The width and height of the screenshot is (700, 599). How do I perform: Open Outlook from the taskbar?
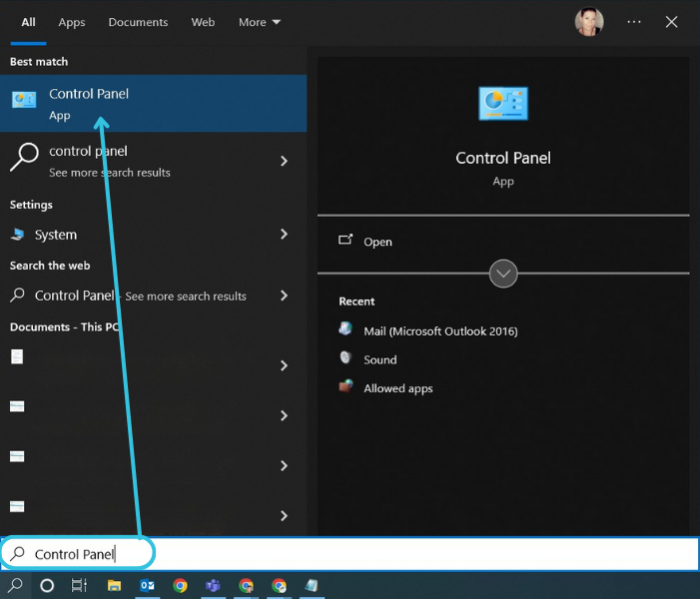click(147, 586)
